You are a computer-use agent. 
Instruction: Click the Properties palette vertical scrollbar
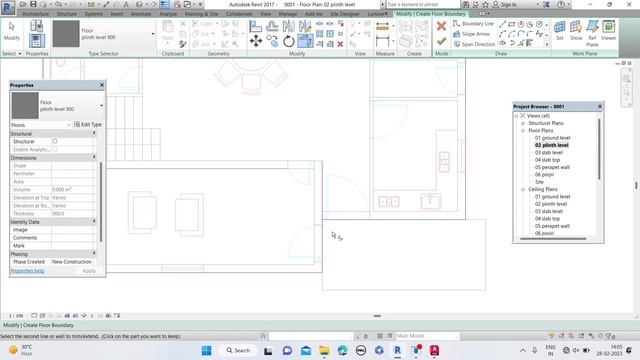[x=101, y=202]
